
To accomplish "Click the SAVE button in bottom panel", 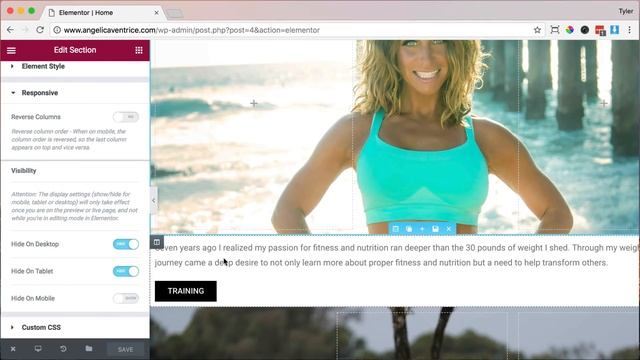I will point(126,349).
